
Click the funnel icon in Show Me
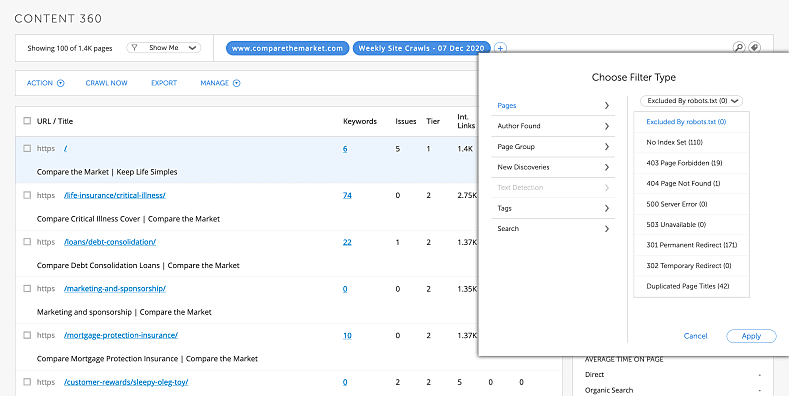[134, 48]
